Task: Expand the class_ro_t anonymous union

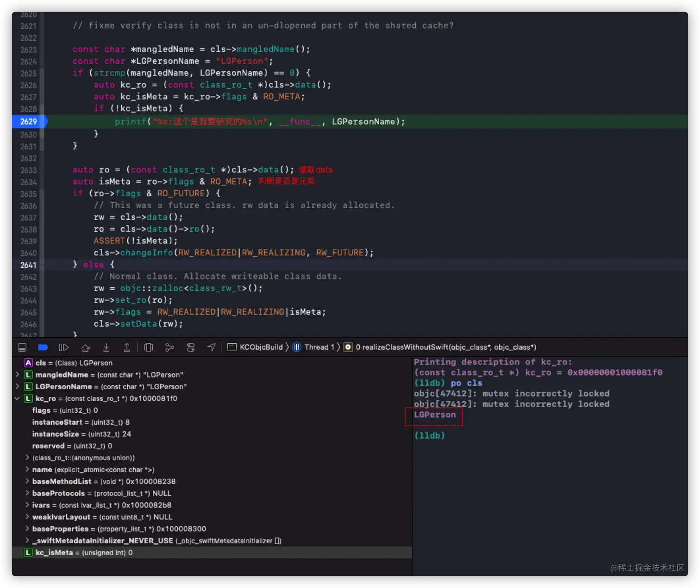Action: tap(27, 458)
